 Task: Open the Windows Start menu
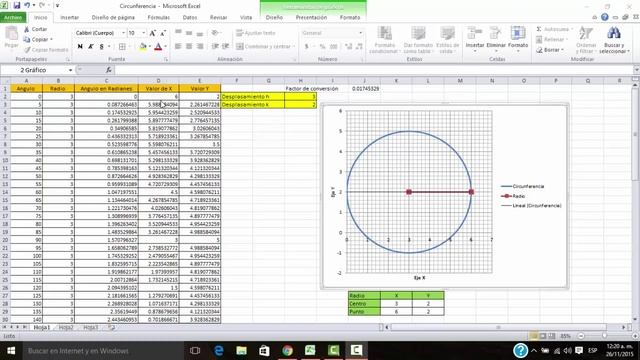point(11,351)
